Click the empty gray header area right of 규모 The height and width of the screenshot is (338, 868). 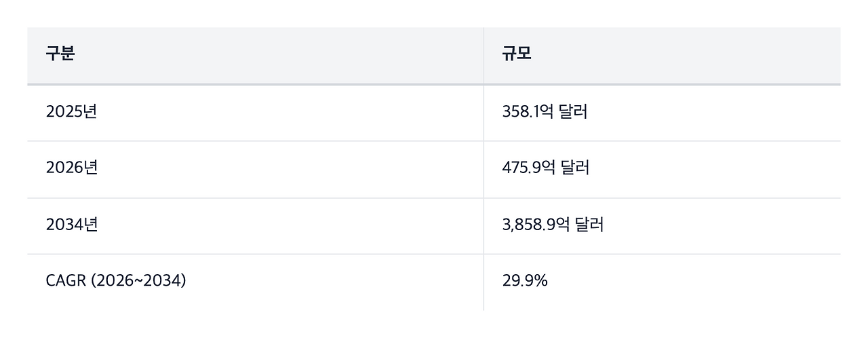tap(686, 56)
